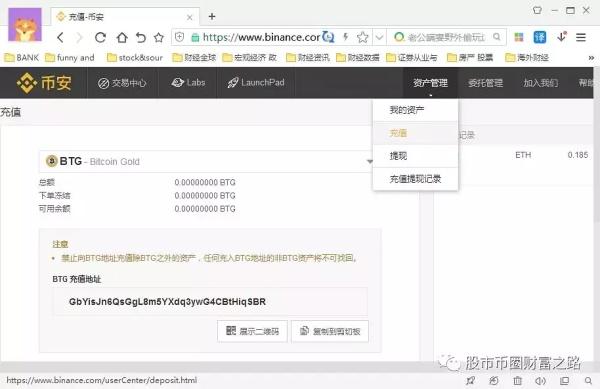600x389 pixels.
Task: Click 加入我们 in navigation bar
Action: 540,83
